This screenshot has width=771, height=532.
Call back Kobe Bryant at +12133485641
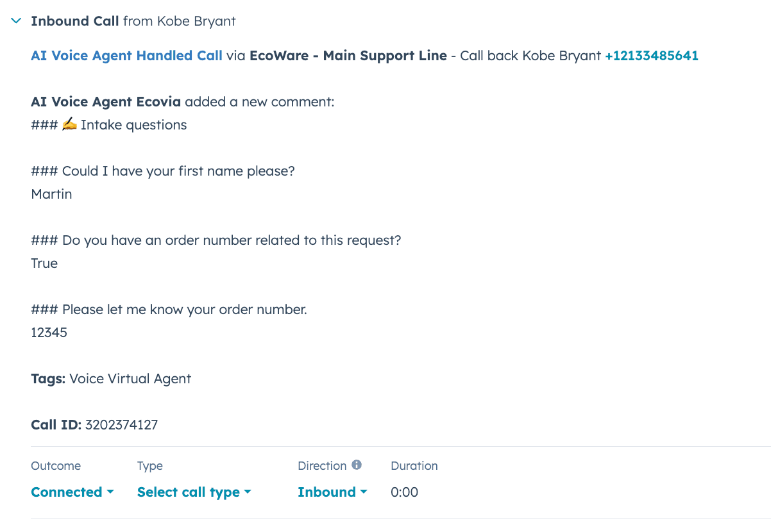(652, 56)
